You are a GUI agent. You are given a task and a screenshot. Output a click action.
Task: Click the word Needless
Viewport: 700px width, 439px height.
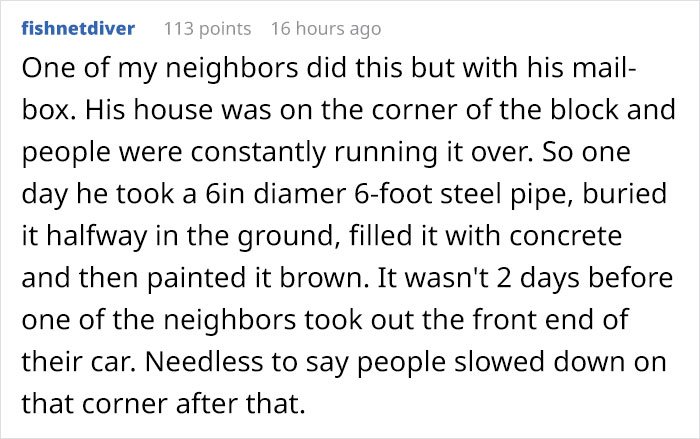(204, 363)
